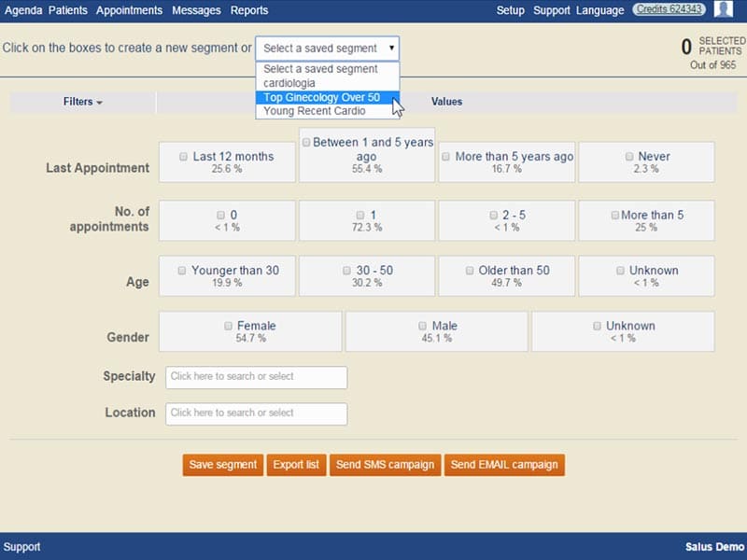Select the More than 5 appointments checkbox
747x560 pixels.
pos(614,215)
